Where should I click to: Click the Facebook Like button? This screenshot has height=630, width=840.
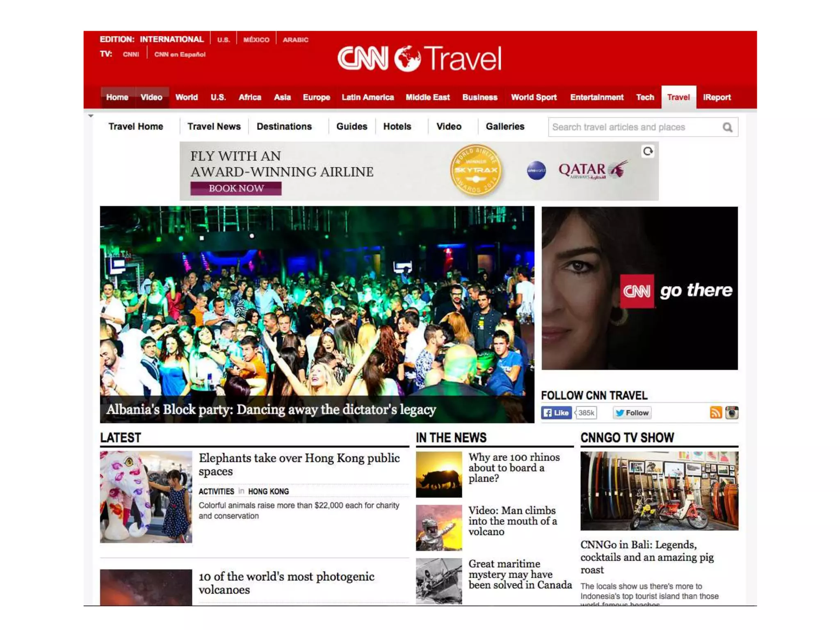point(556,413)
